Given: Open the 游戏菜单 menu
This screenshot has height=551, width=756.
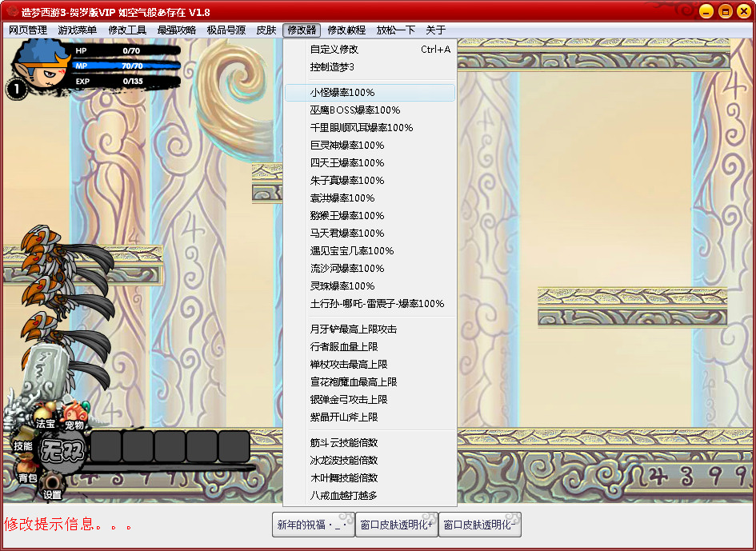Looking at the screenshot, I should (77, 30).
